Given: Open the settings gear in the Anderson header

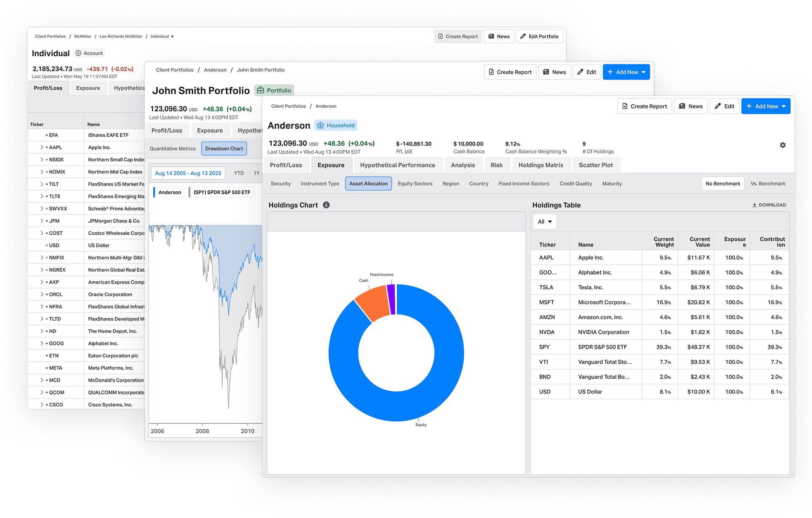Looking at the screenshot, I should click(x=783, y=145).
